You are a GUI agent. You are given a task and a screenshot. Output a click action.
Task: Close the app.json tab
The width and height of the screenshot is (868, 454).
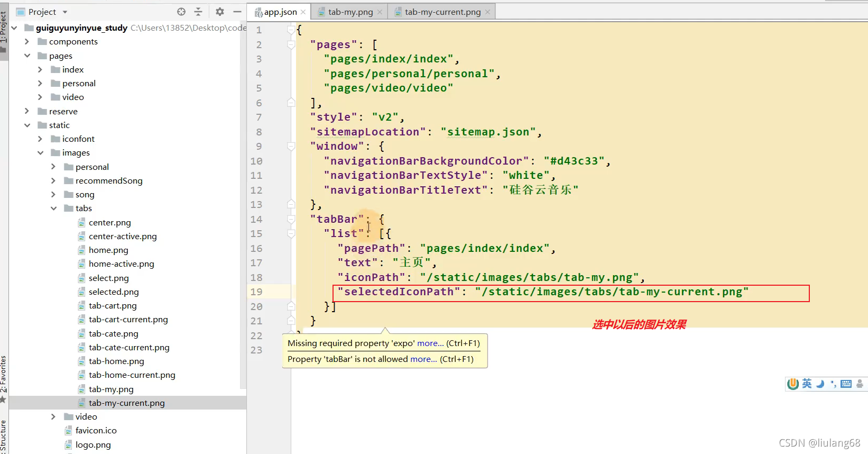click(303, 12)
